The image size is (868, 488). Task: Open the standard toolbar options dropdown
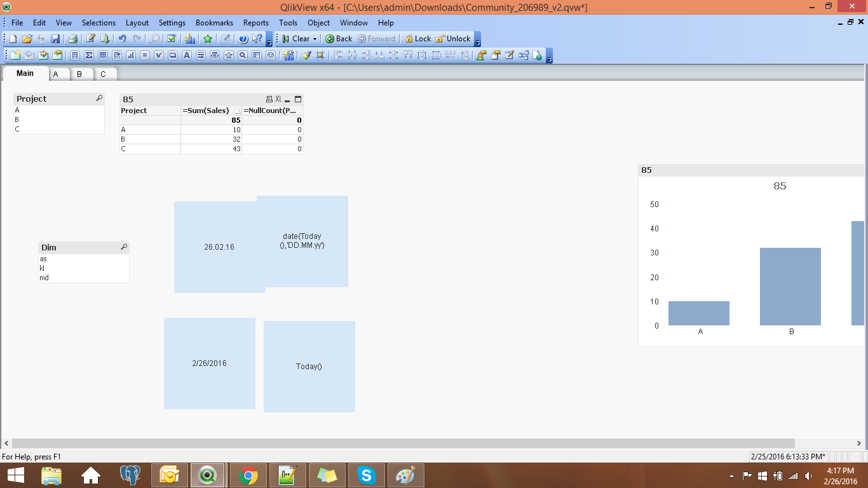(269, 39)
